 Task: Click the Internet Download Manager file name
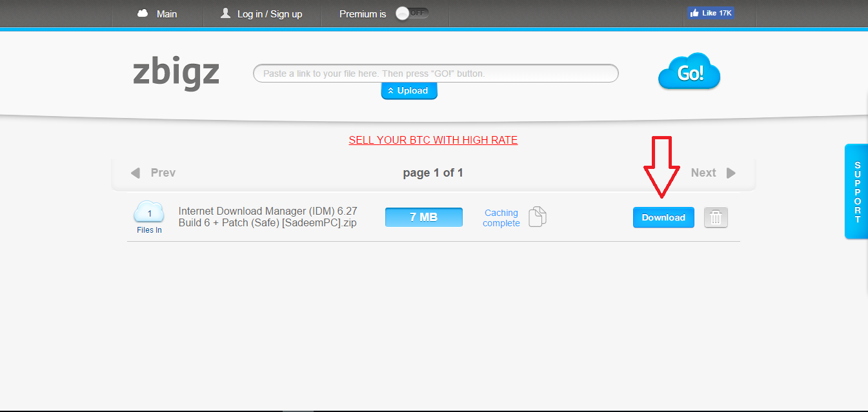[x=268, y=217]
